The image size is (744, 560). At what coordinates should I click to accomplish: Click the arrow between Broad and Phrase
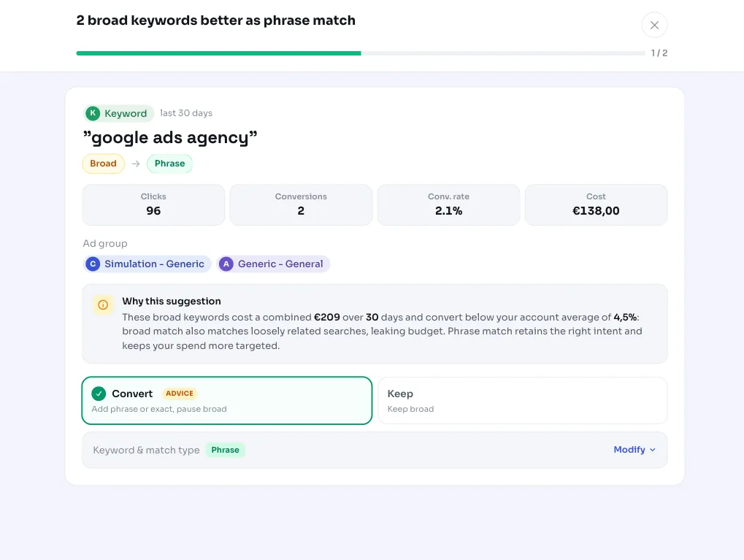tap(136, 164)
